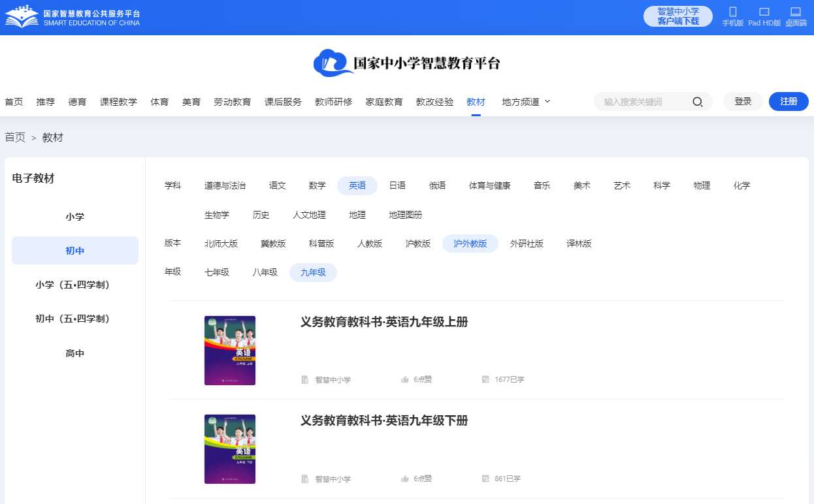Open the mobile version (手机版) icon
This screenshot has width=814, height=504.
click(732, 12)
